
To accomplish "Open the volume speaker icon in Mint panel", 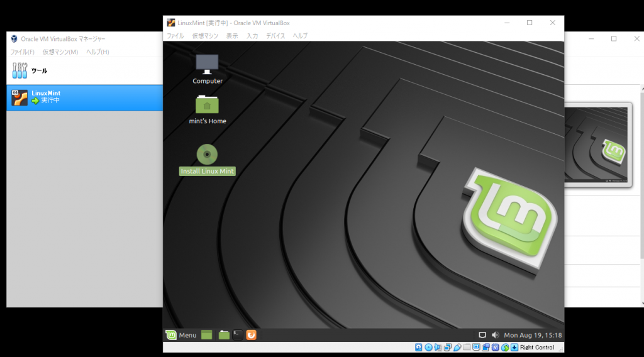I will (496, 335).
